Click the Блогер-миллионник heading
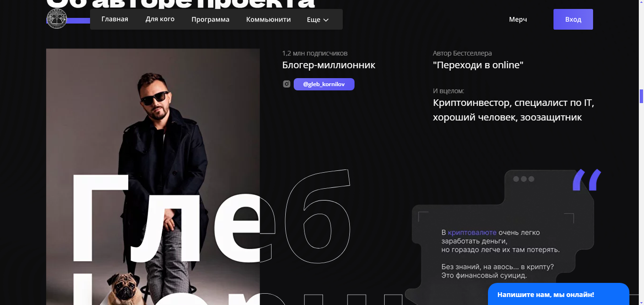The height and width of the screenshot is (305, 644). (x=329, y=65)
